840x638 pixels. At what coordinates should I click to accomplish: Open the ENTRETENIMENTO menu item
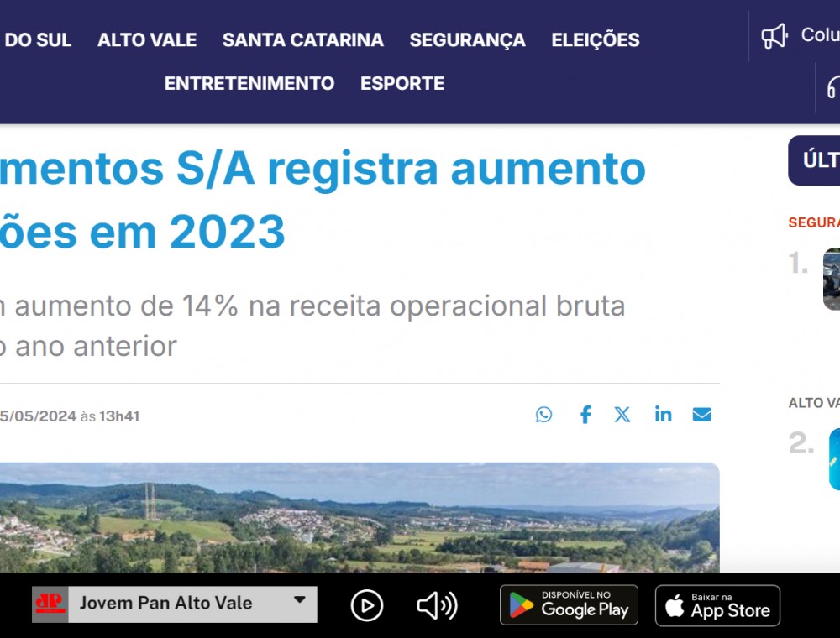pos(249,83)
